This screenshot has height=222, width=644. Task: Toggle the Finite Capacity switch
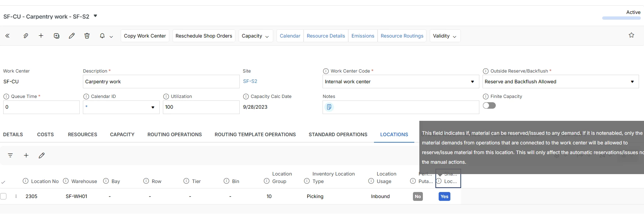coord(489,105)
